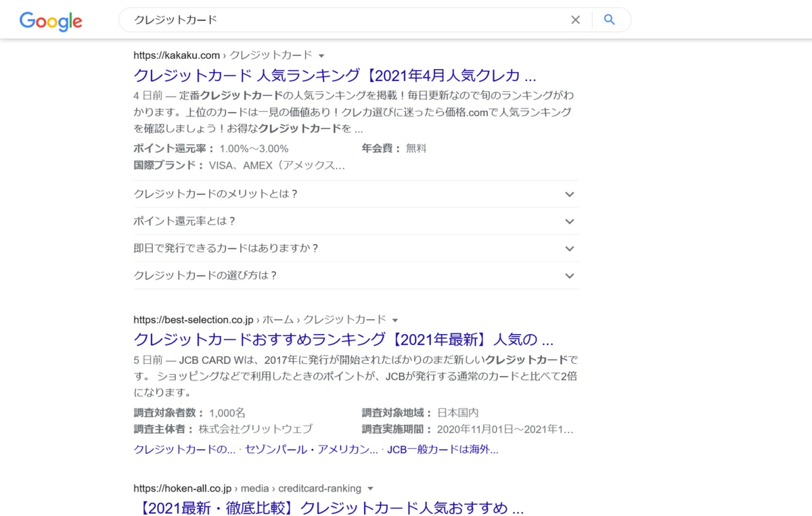The height and width of the screenshot is (516, 812).
Task: Click the https://kakaku.com breadcrumb URL
Action: pos(177,55)
